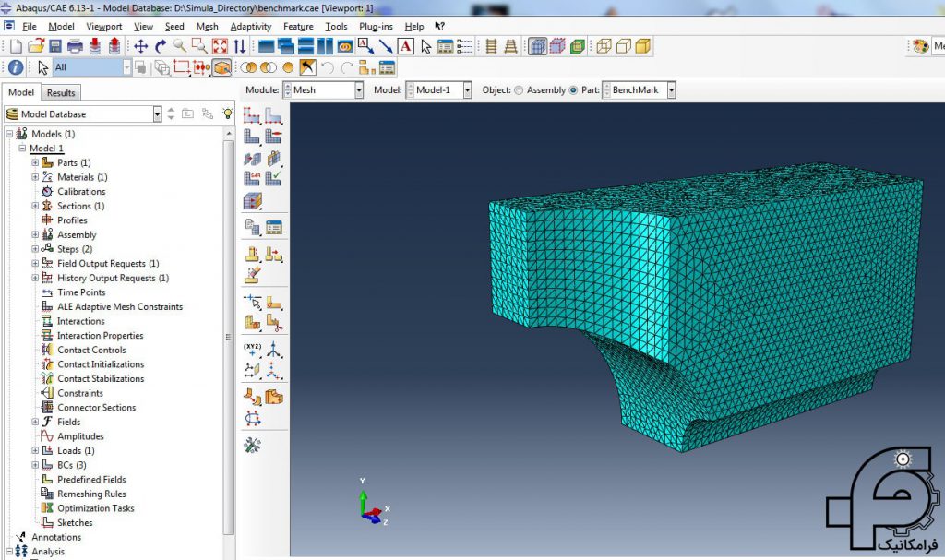945x560 pixels.
Task: Expand the Materials (1) tree node
Action: pos(35,177)
